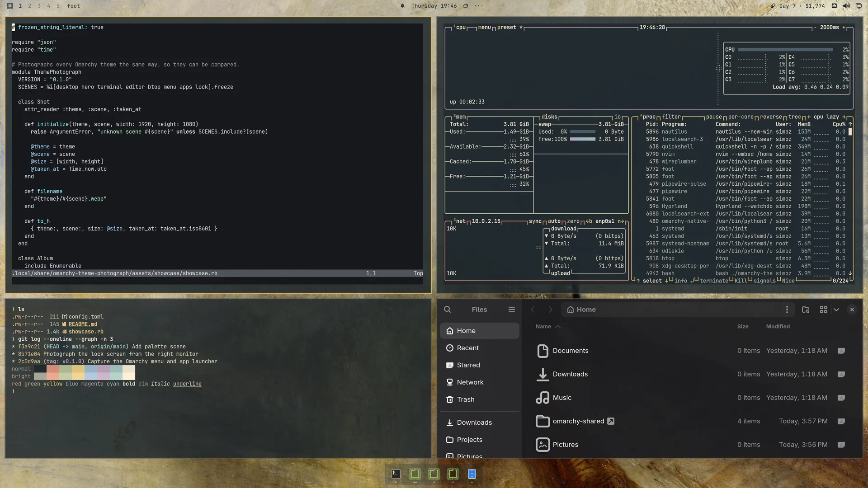
Task: Toggle star on the omarchy-shared row
Action: click(x=841, y=421)
